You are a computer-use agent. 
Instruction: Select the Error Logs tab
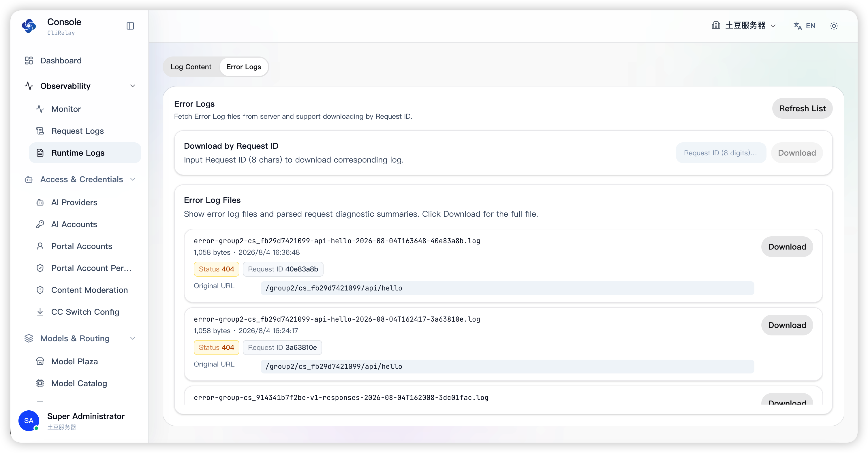click(x=244, y=67)
